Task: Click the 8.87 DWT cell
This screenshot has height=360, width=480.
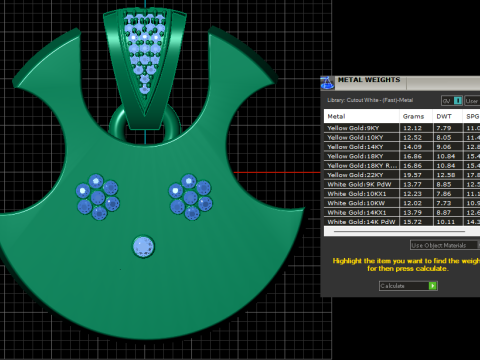Action: point(447,212)
